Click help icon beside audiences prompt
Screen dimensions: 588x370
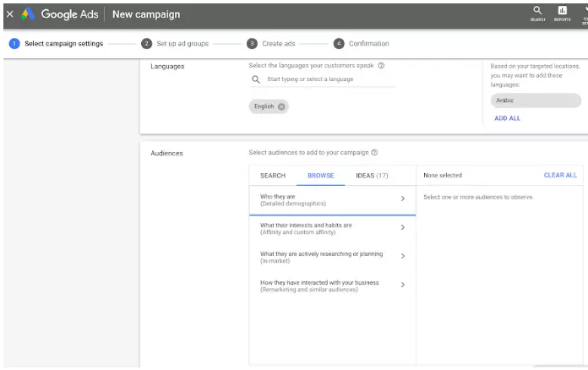374,153
